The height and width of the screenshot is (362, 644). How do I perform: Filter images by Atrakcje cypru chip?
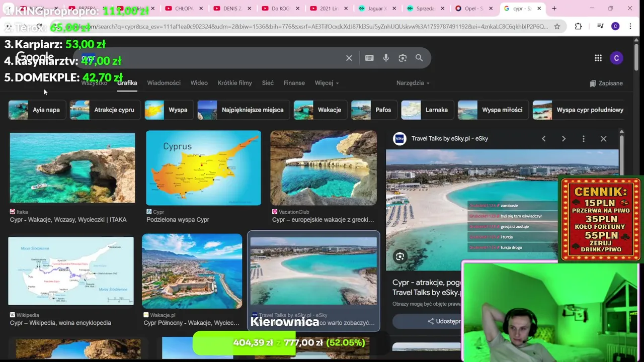[105, 110]
